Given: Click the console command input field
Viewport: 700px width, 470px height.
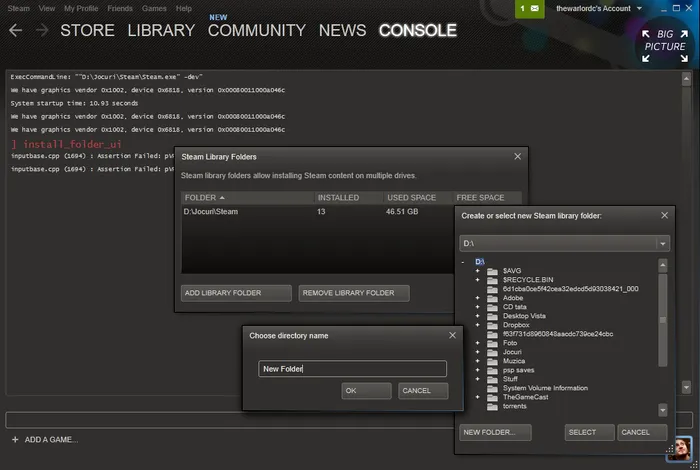Looking at the screenshot, I should (230, 420).
